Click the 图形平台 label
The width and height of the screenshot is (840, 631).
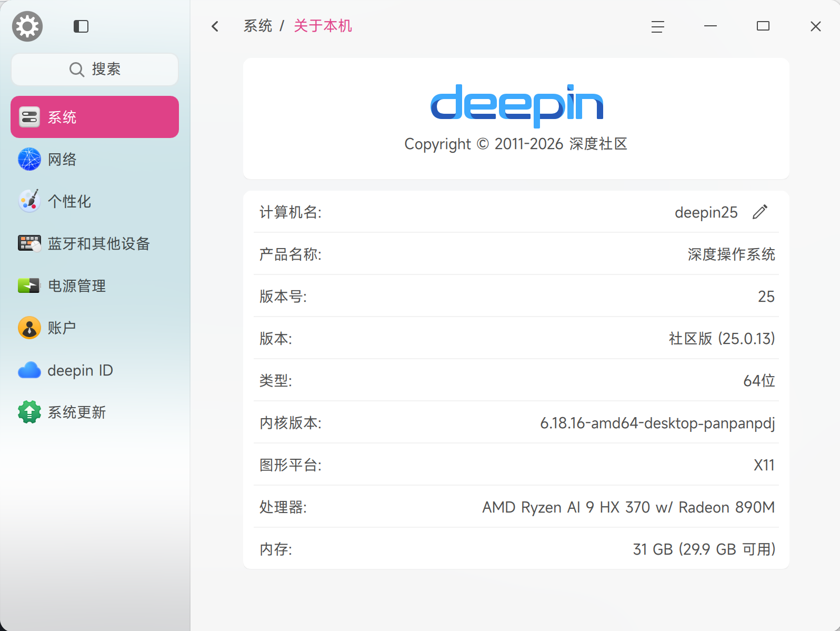[291, 465]
